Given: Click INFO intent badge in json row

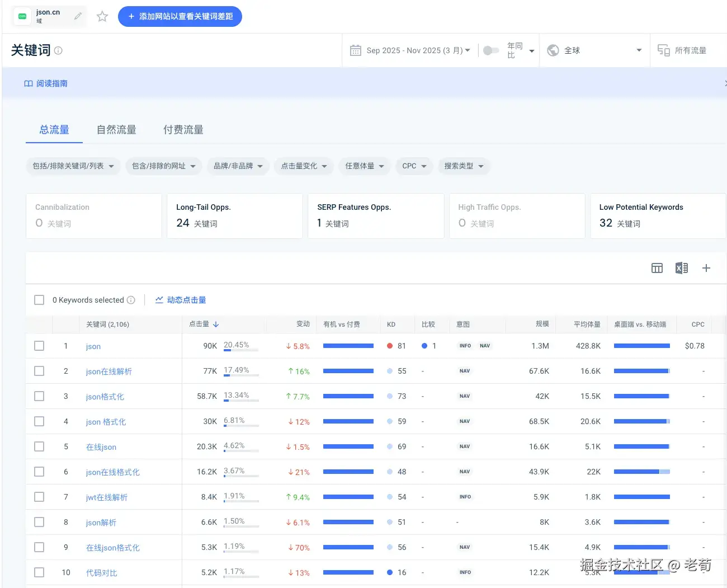Looking at the screenshot, I should click(465, 346).
